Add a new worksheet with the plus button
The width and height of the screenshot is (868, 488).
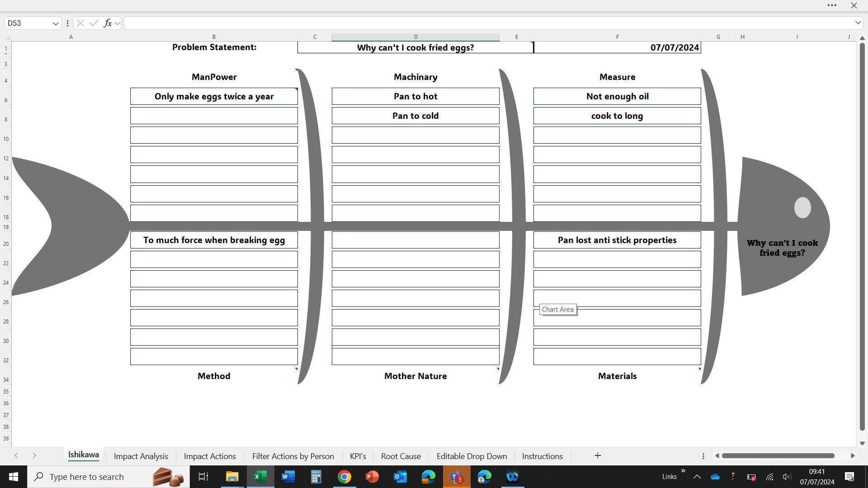[597, 455]
